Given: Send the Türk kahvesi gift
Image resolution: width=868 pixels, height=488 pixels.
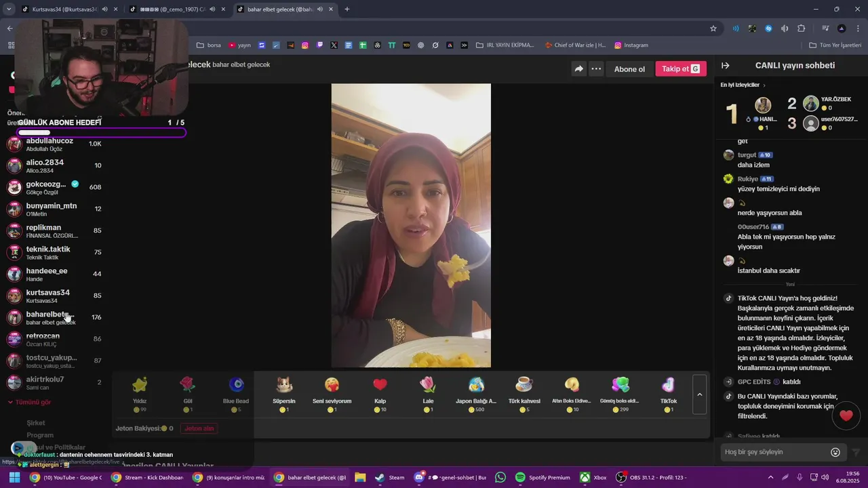Looking at the screenshot, I should (x=524, y=394).
